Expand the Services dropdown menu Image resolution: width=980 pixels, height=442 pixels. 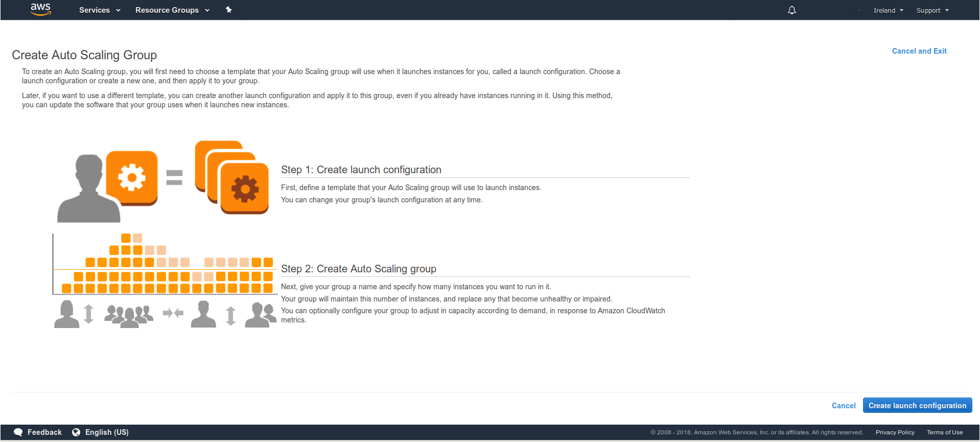click(100, 10)
